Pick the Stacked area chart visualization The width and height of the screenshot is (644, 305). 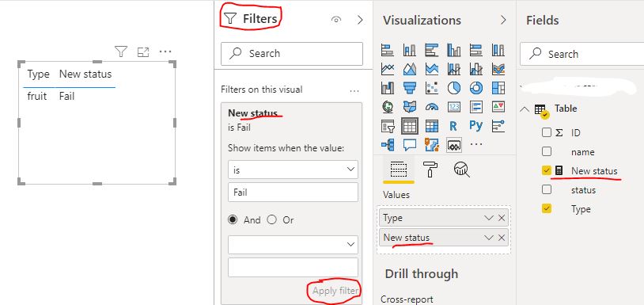[432, 69]
